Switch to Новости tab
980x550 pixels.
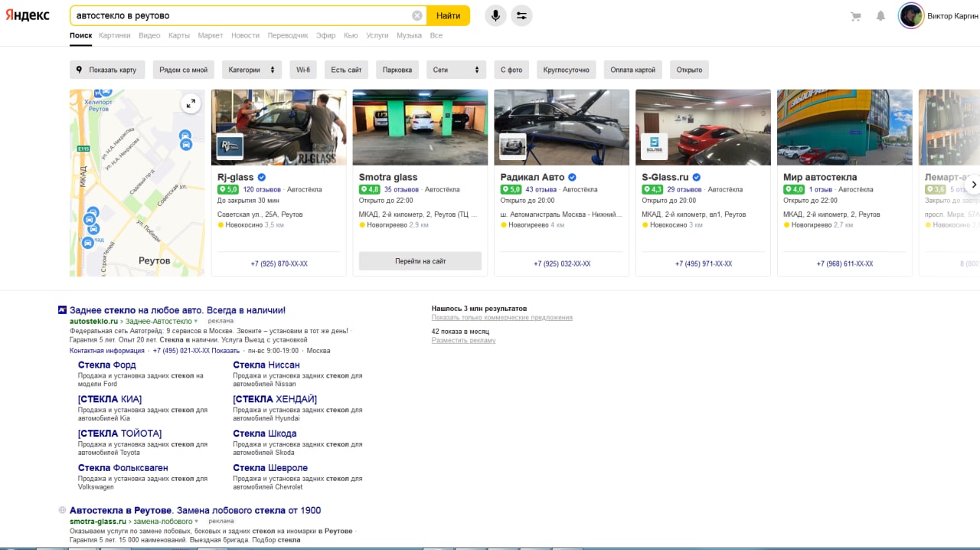(x=245, y=35)
